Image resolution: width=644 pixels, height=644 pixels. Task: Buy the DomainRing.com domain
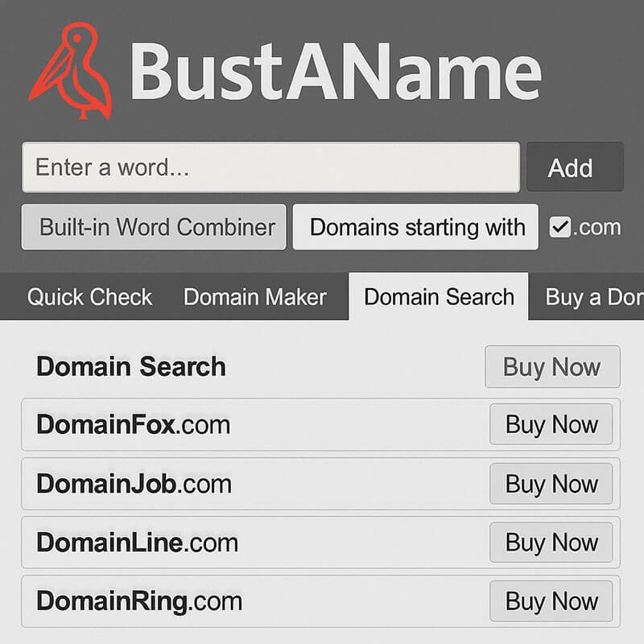551,601
